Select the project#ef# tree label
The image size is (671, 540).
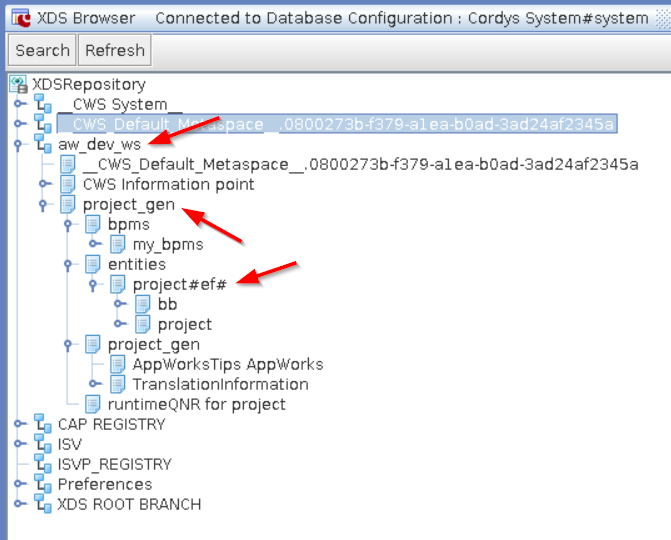click(x=179, y=285)
